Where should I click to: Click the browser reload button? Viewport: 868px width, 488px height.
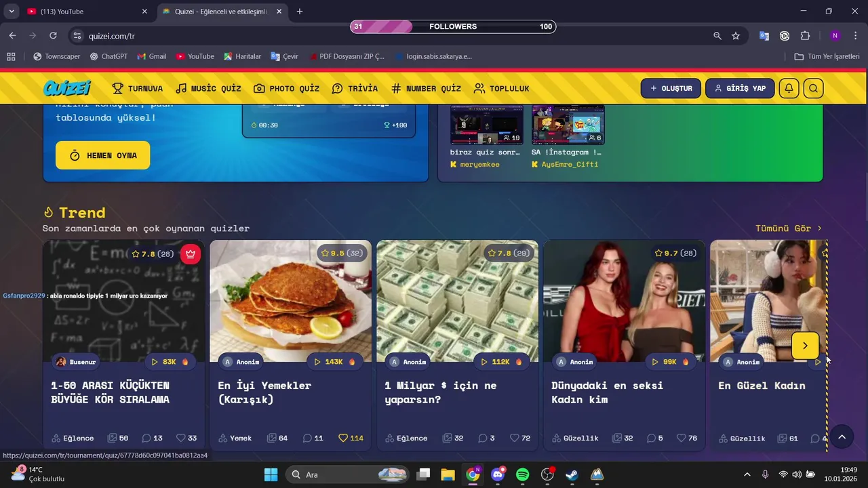pyautogui.click(x=53, y=36)
